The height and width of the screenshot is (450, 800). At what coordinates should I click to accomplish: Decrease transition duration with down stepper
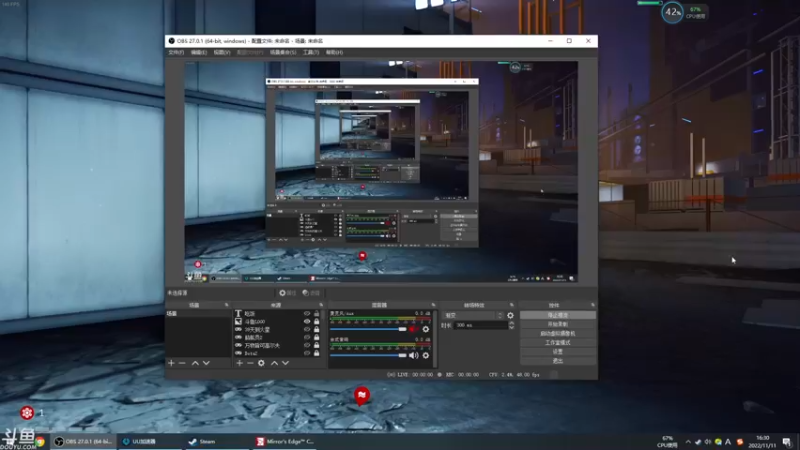click(511, 328)
